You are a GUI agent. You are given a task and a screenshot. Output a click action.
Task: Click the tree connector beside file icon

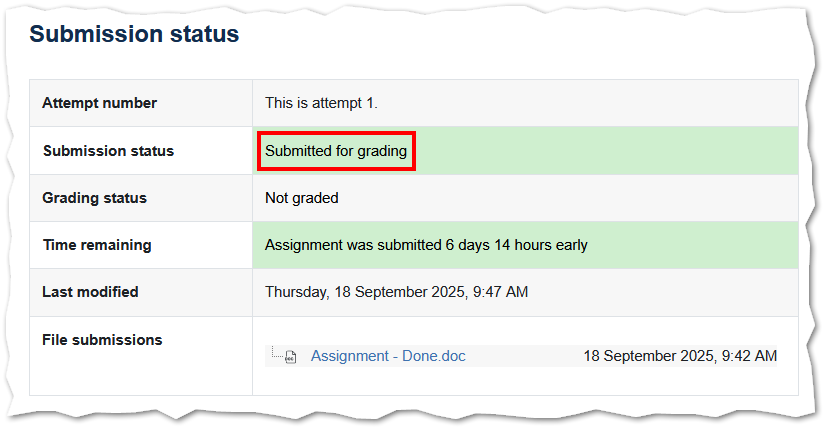point(275,354)
